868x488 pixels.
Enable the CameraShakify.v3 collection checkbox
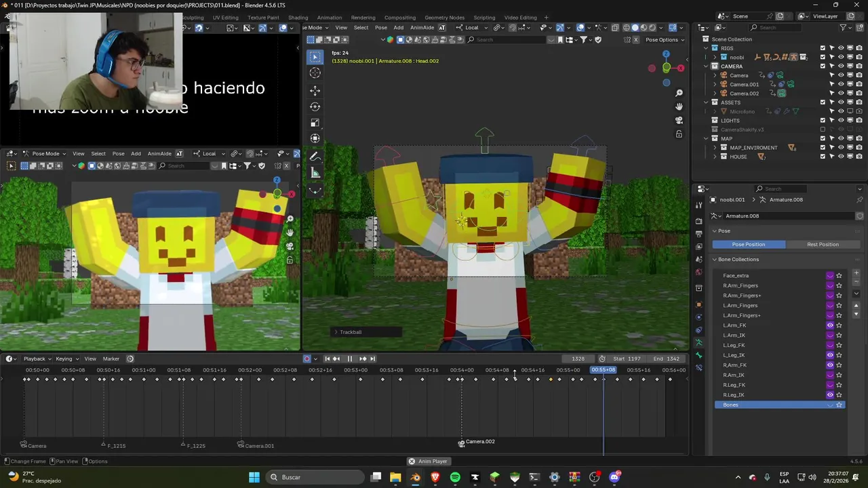click(823, 129)
